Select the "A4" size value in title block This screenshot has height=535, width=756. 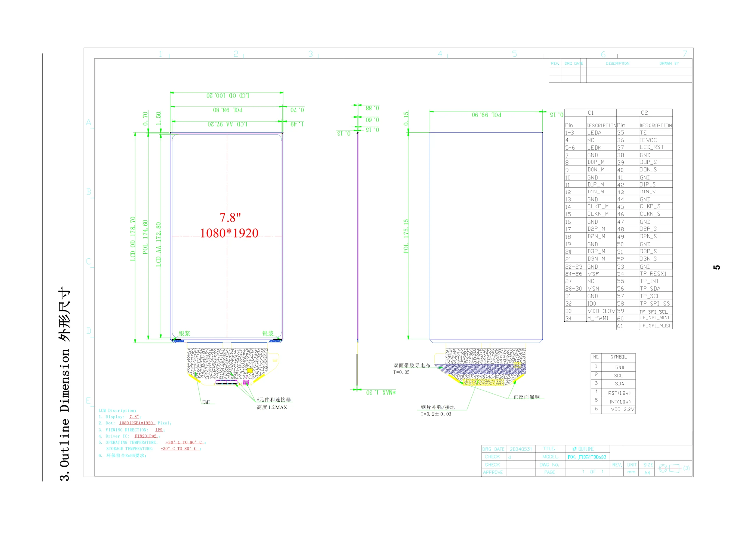647,473
